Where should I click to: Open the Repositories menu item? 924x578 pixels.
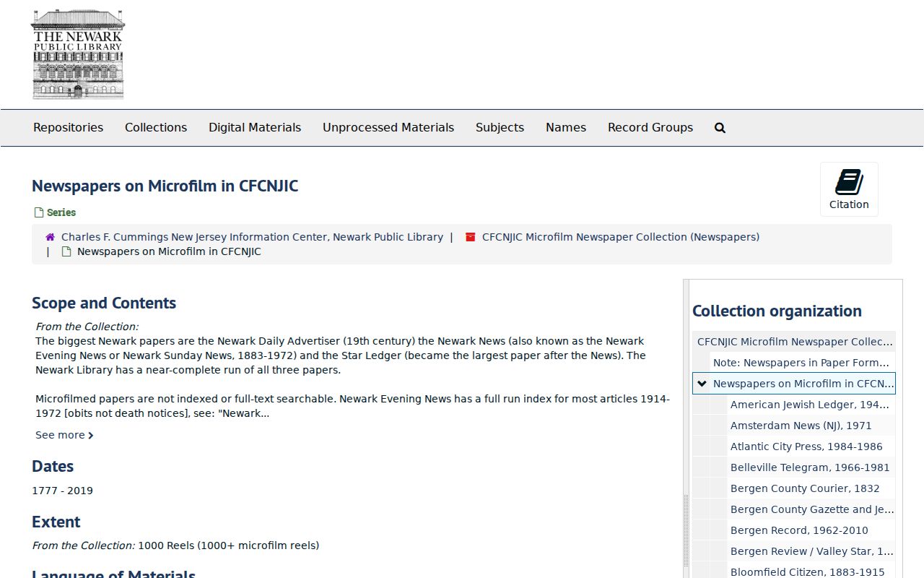68,127
